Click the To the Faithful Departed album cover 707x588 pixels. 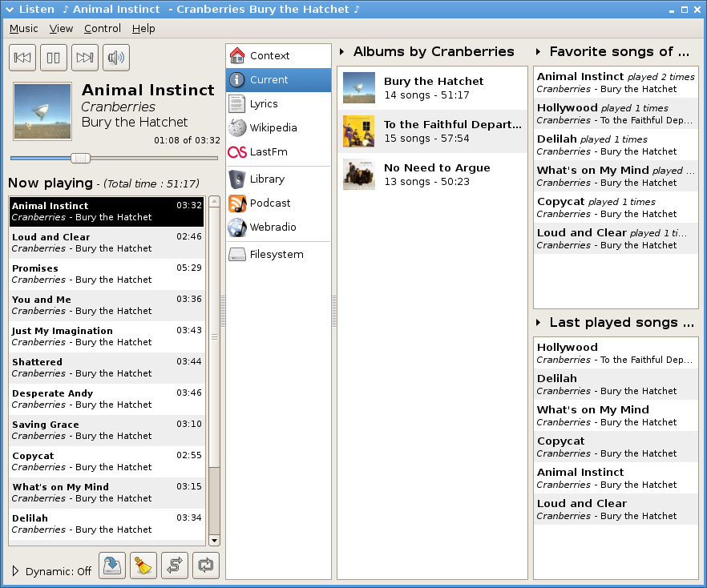(358, 131)
